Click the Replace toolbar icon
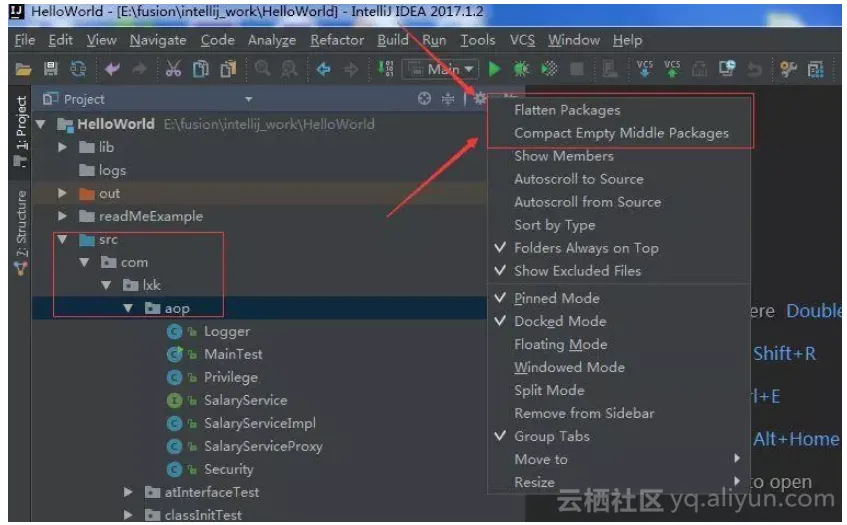Screen dimensions: 847x525 [x=290, y=69]
